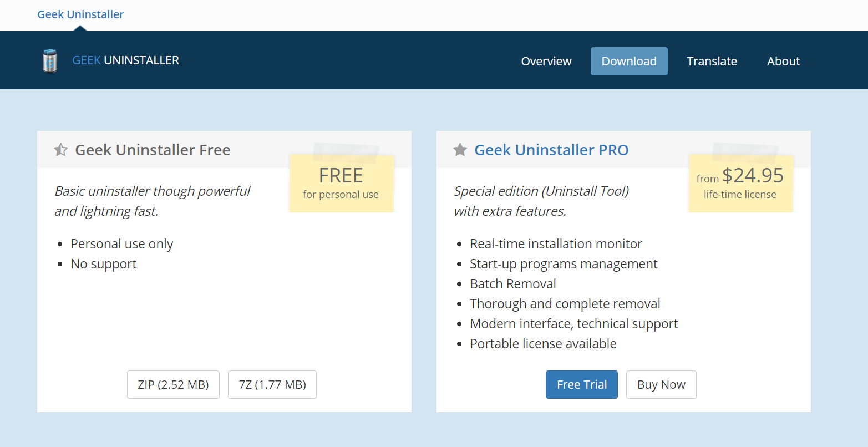Start the PRO Free Trial
The height and width of the screenshot is (447, 868).
tap(582, 384)
